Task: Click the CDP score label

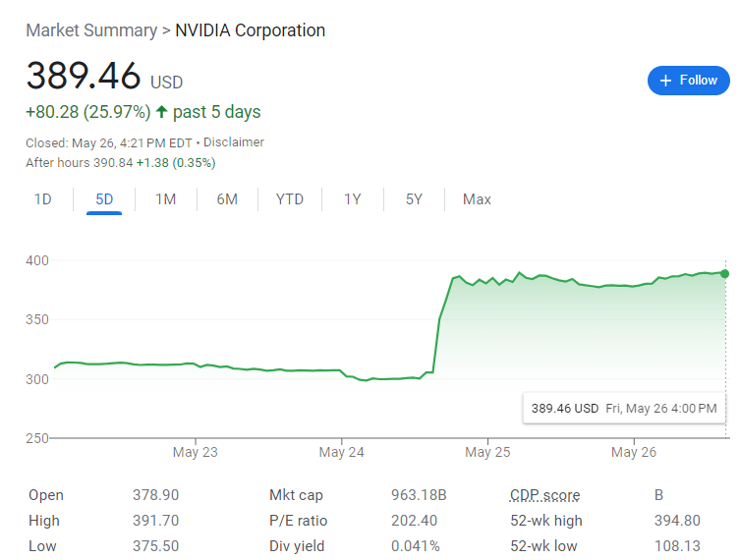Action: (x=544, y=495)
